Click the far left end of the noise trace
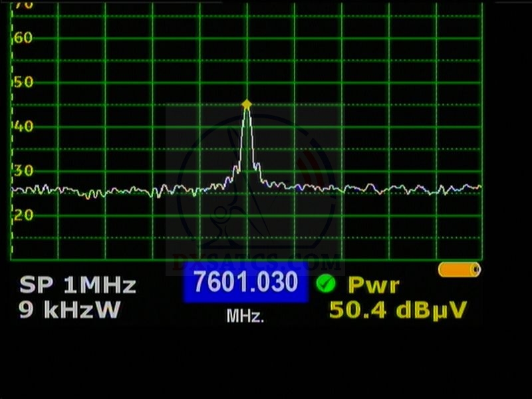Viewport: 532px width, 399px height. (13, 190)
